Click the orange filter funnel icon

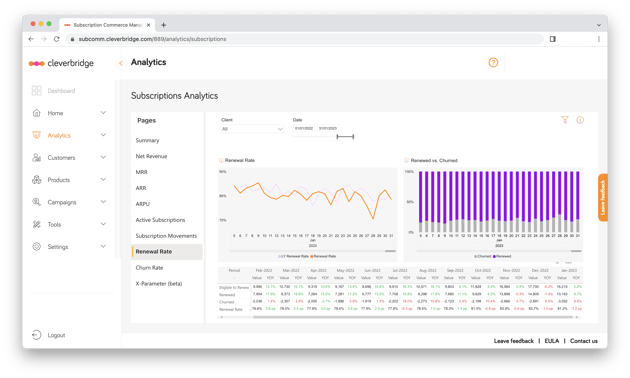pos(565,120)
